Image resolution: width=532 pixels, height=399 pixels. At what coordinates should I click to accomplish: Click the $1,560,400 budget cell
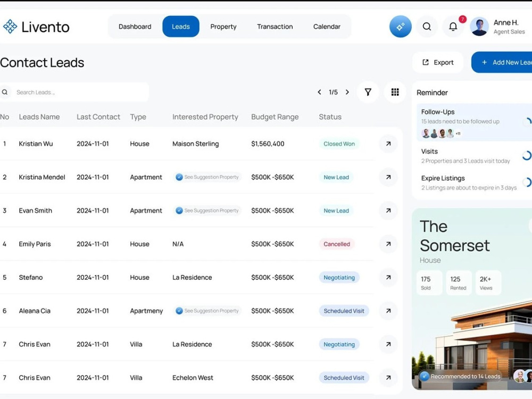[x=268, y=144]
